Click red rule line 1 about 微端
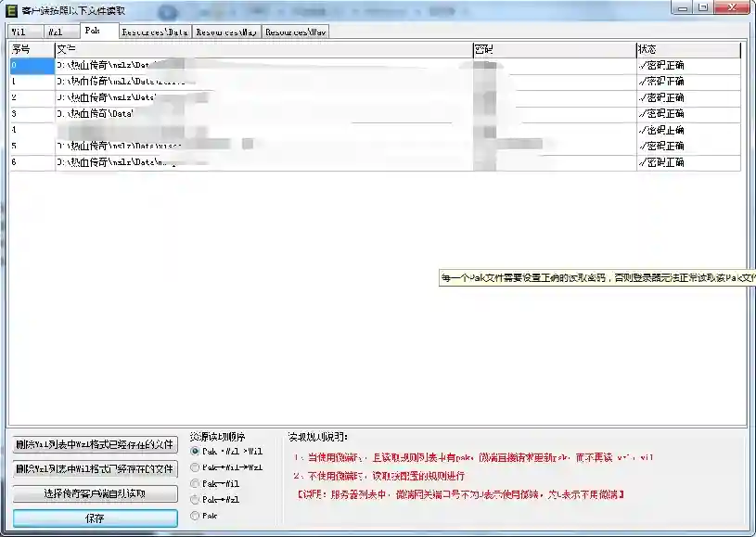The height and width of the screenshot is (537, 756). click(473, 457)
